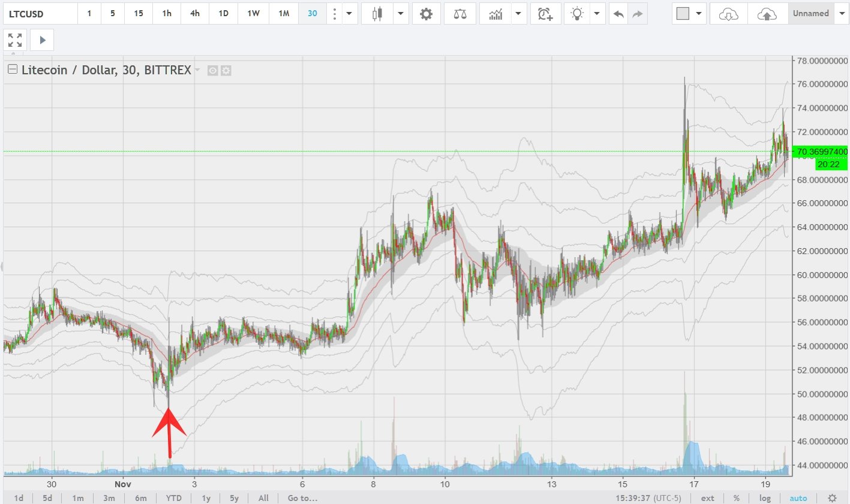The height and width of the screenshot is (504, 850).
Task: Open the symbol title dropdown arrow
Action: [x=197, y=70]
